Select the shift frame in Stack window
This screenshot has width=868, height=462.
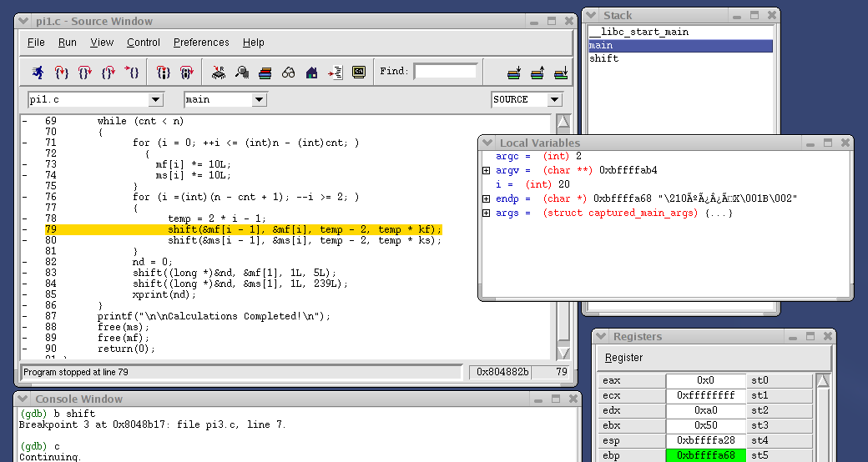pos(681,58)
